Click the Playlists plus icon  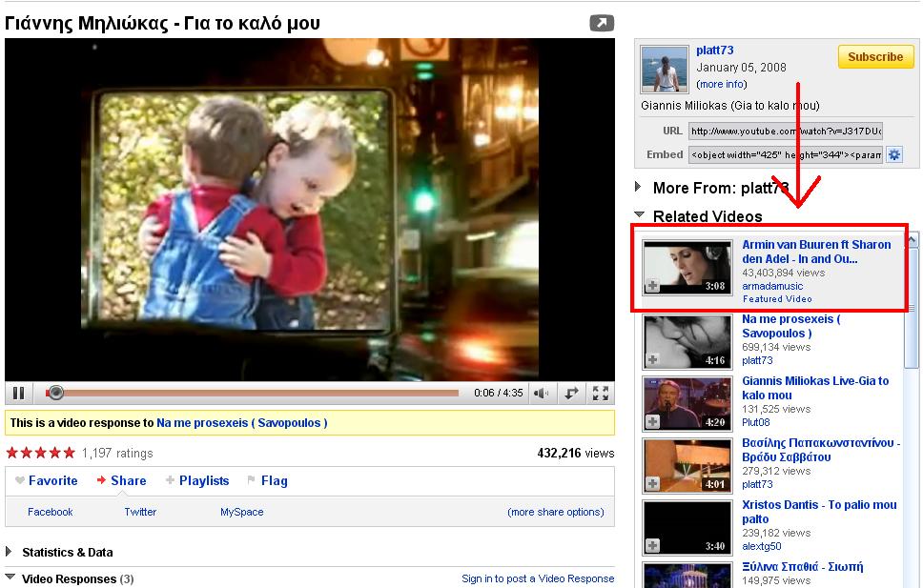click(x=170, y=480)
